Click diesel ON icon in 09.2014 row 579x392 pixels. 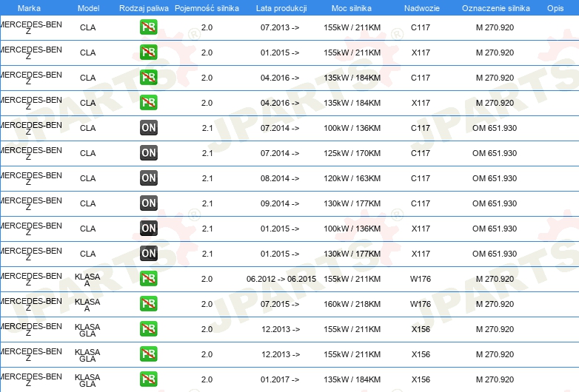148,203
